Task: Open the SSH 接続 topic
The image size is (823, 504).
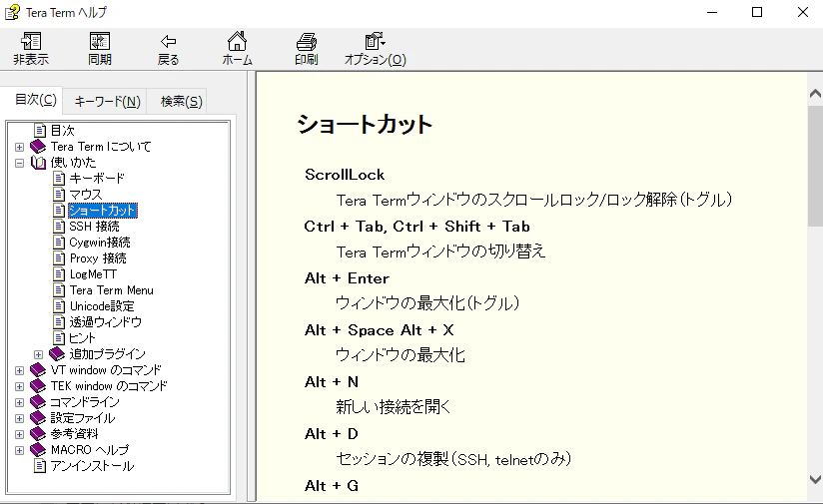Action: pyautogui.click(x=95, y=226)
